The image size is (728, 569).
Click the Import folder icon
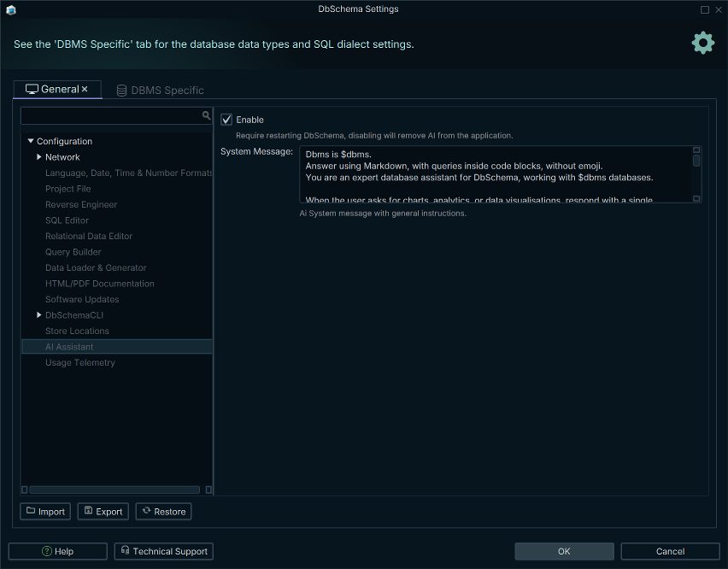(x=31, y=511)
